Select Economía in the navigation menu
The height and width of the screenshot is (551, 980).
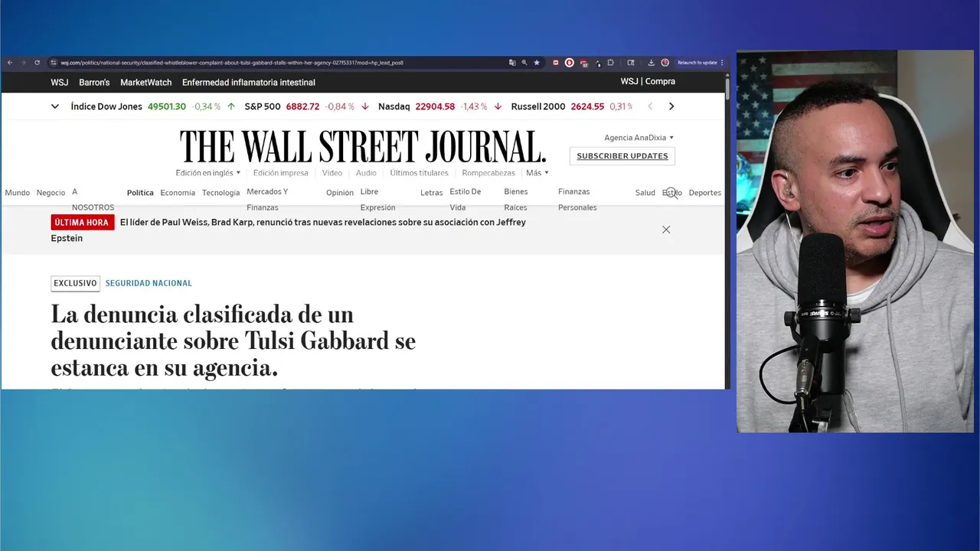pos(178,193)
